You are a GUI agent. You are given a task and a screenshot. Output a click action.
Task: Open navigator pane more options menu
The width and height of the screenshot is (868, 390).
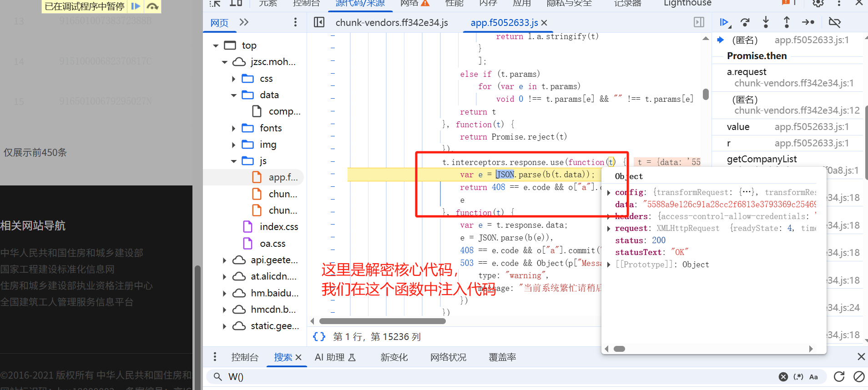coord(295,22)
